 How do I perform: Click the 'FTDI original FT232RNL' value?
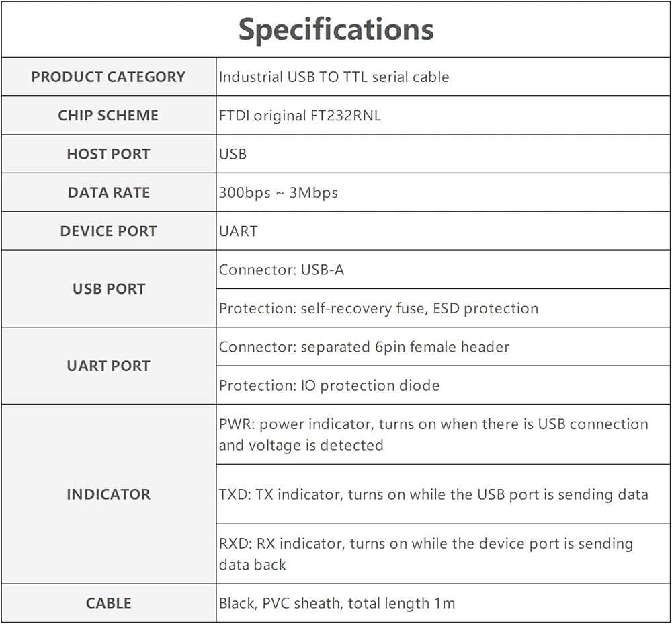pyautogui.click(x=300, y=115)
